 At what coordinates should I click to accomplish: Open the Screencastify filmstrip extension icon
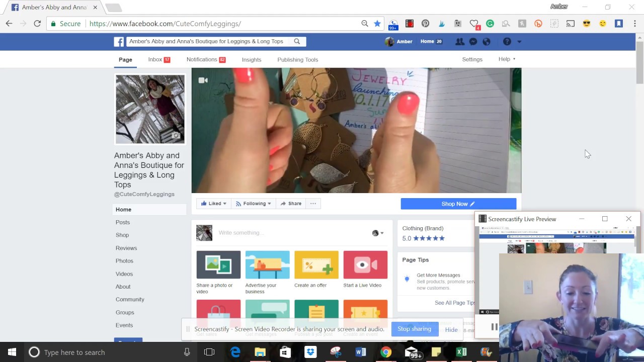coord(410,24)
